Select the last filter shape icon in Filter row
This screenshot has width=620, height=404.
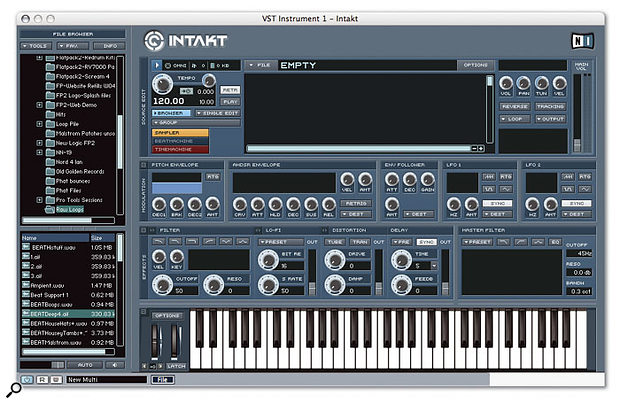click(242, 242)
